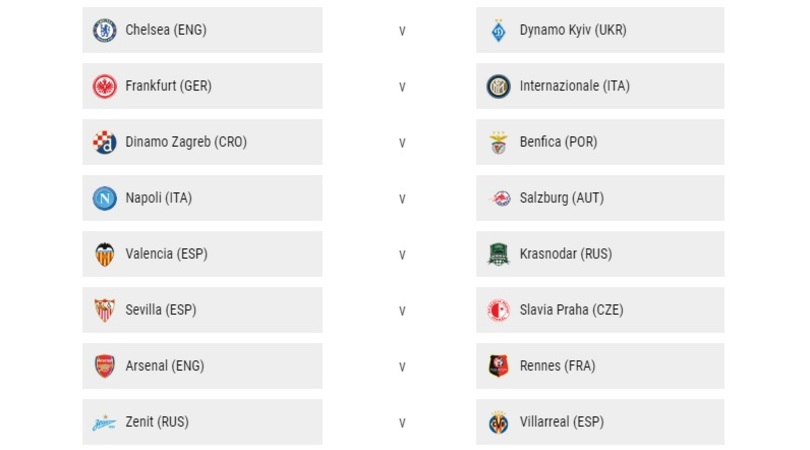Select the Chelsea v Dynamo Kyiv separator
Viewport: 810px width, 450px height.
(402, 31)
